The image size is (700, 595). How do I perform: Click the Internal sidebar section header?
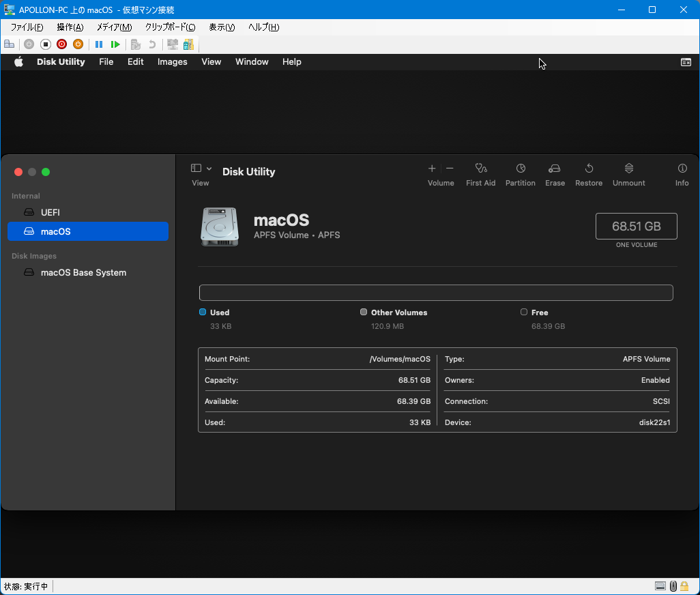coord(25,196)
